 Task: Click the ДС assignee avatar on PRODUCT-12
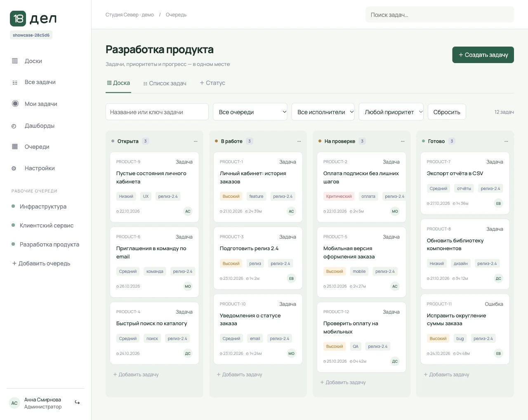coord(395,361)
